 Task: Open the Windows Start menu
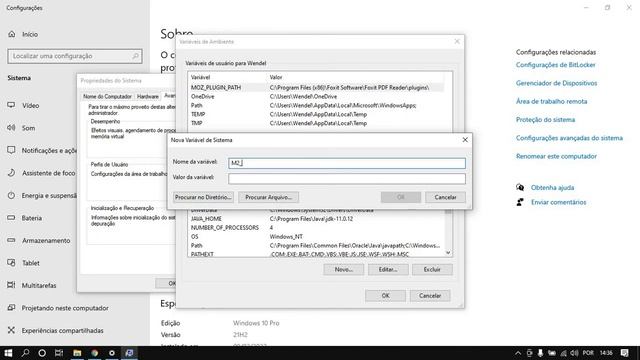coord(8,353)
